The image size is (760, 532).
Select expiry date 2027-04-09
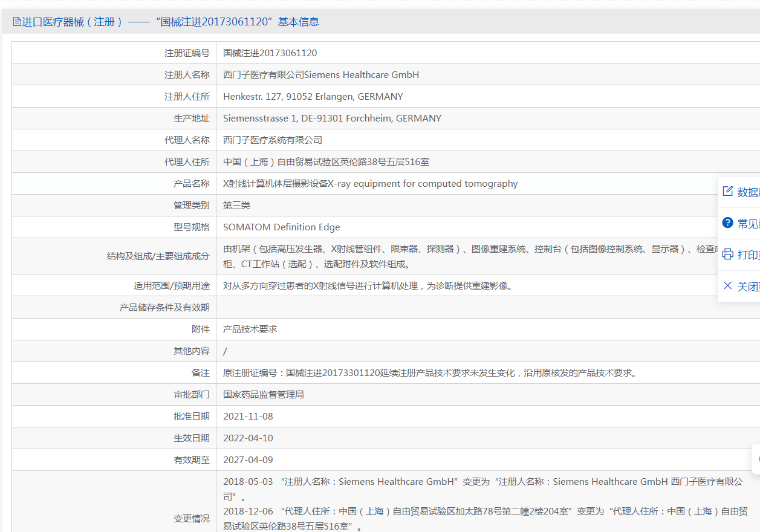(x=248, y=460)
